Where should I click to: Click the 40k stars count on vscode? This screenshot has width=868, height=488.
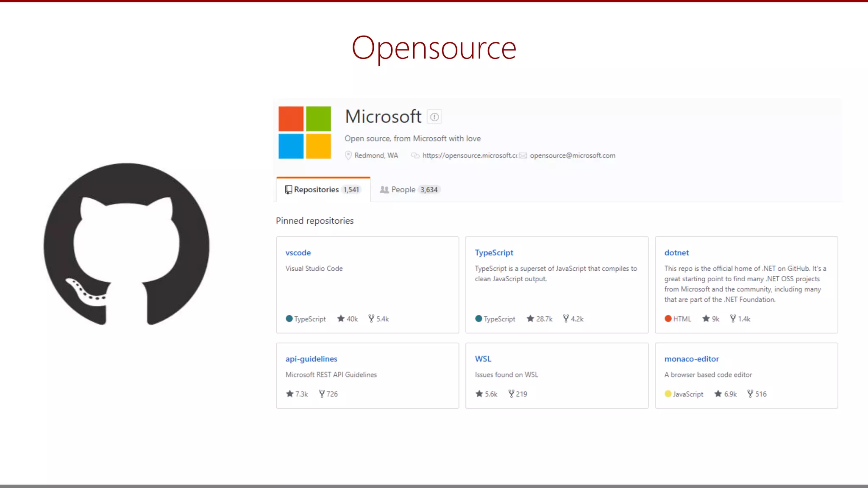(352, 319)
